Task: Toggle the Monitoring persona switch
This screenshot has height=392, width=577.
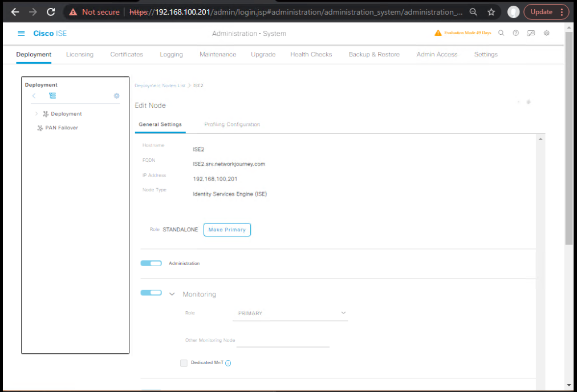Action: [151, 293]
